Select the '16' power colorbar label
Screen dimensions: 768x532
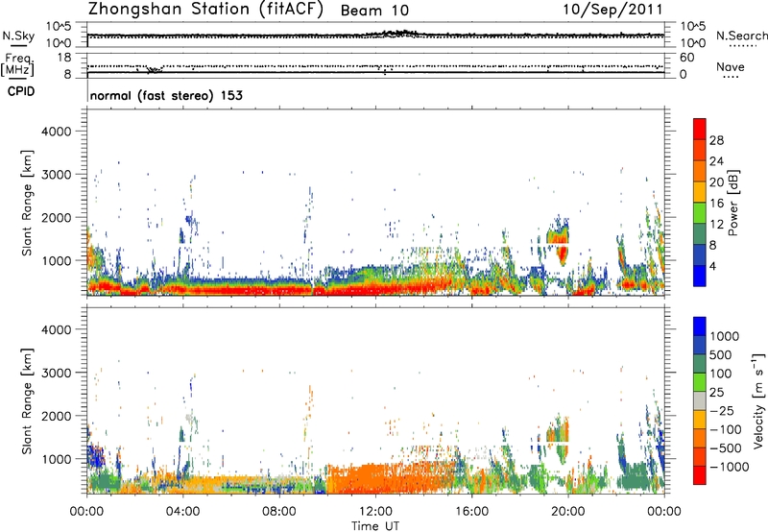pos(716,204)
